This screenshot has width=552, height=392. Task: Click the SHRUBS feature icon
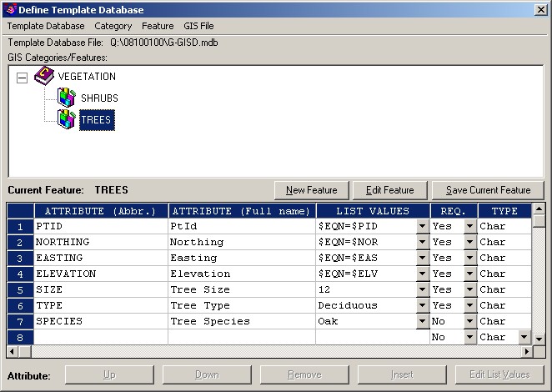[x=67, y=98]
